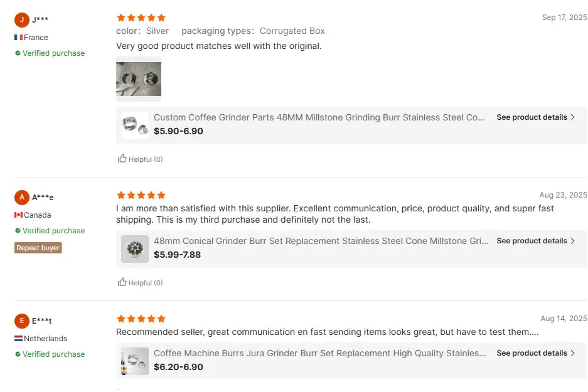The image size is (588, 392).
Task: Click the Netherlands flag icon
Action: (18, 339)
